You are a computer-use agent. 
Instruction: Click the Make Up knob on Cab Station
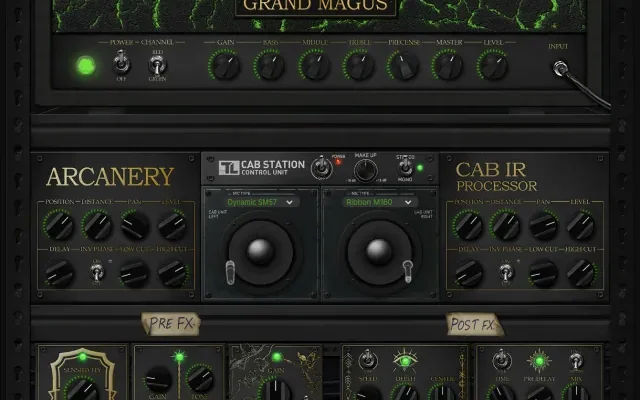[365, 170]
